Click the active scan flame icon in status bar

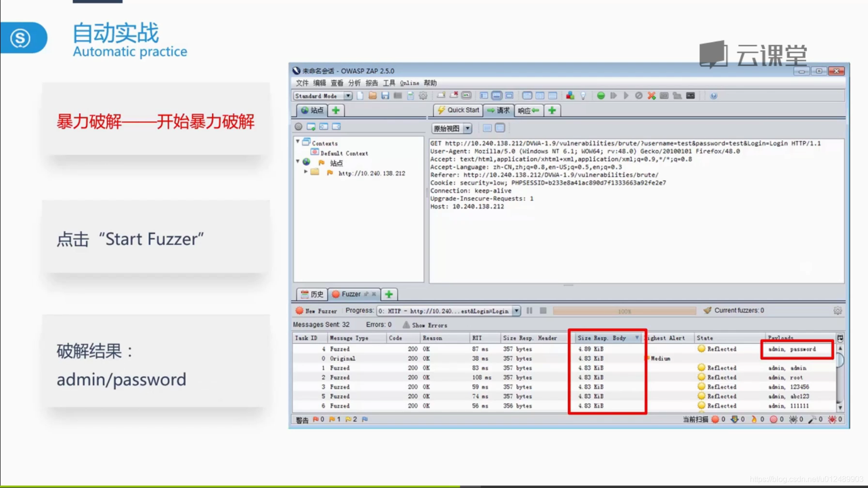pyautogui.click(x=754, y=419)
